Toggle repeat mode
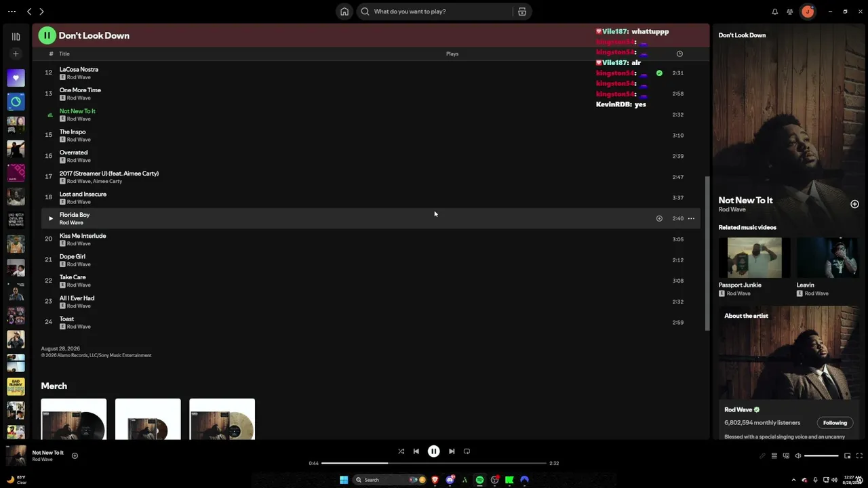This screenshot has height=488, width=868. [467, 451]
